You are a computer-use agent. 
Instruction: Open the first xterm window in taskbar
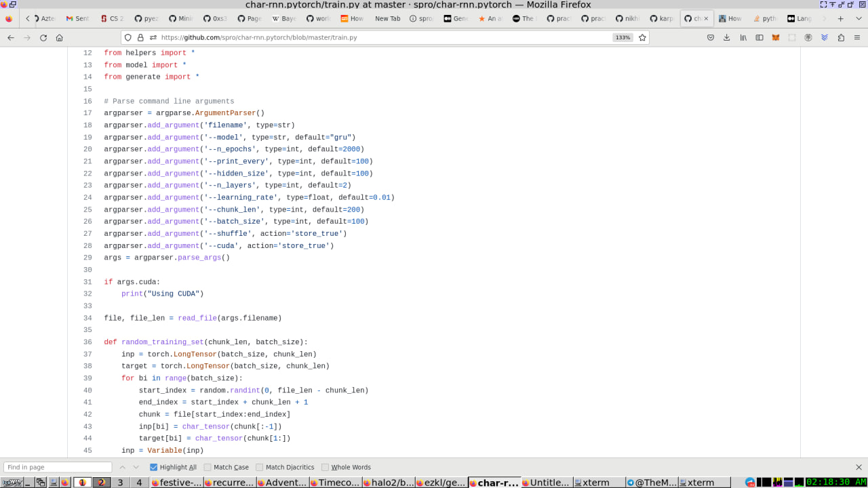coord(599,483)
